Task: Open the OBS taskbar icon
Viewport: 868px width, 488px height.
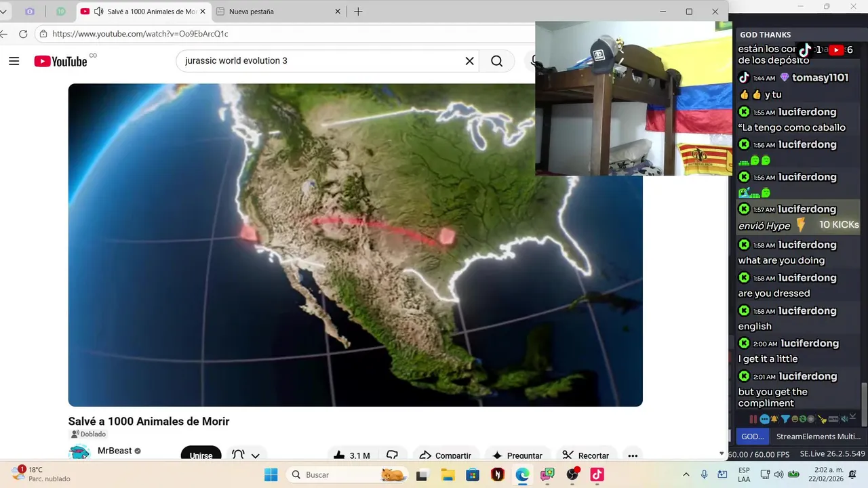Action: [572, 474]
